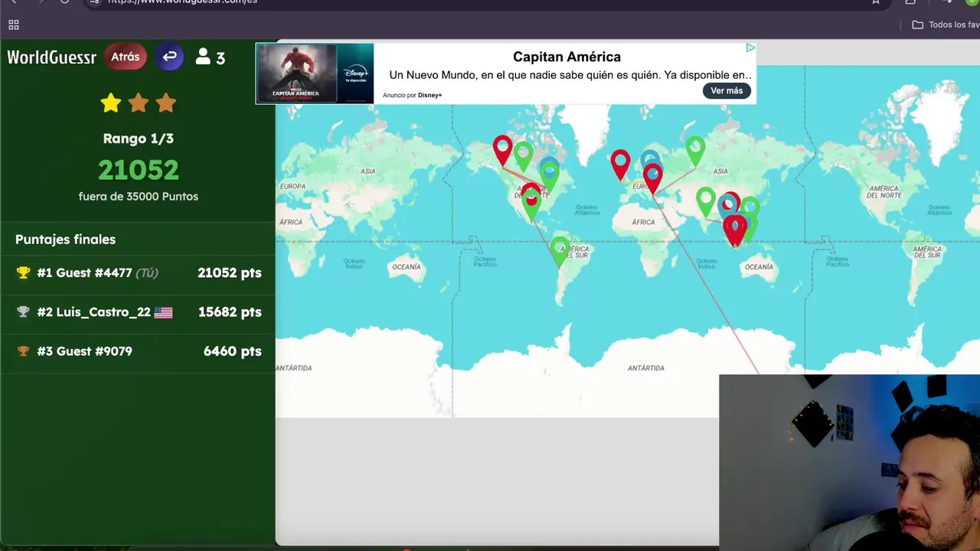Screen dimensions: 980x551
Task: Click the browser apps grid icon
Action: pyautogui.click(x=14, y=24)
